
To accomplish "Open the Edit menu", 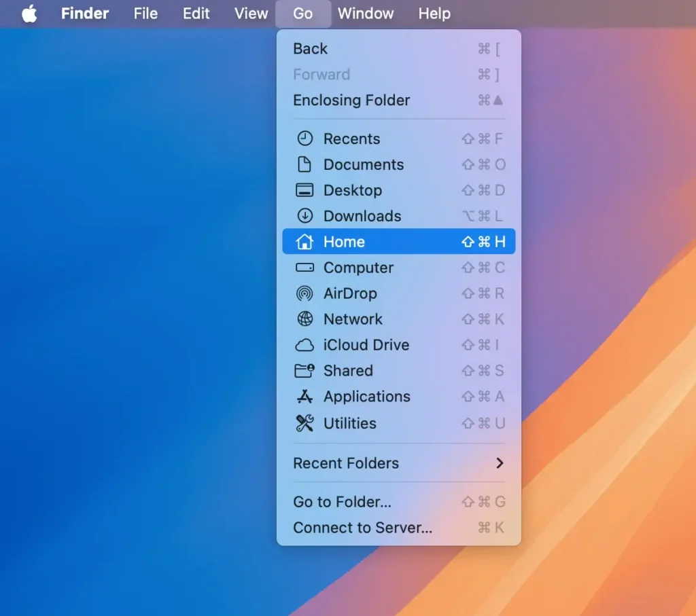I will pyautogui.click(x=196, y=14).
